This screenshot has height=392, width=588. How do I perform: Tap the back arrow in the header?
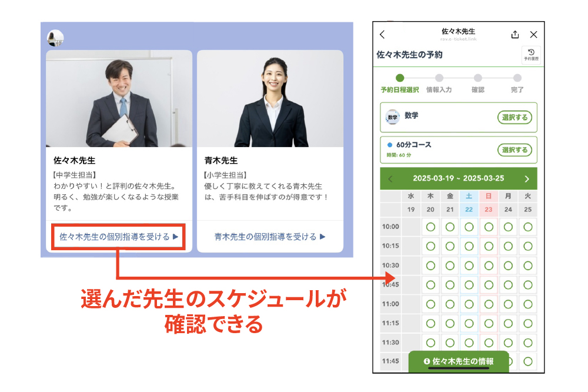coord(382,35)
